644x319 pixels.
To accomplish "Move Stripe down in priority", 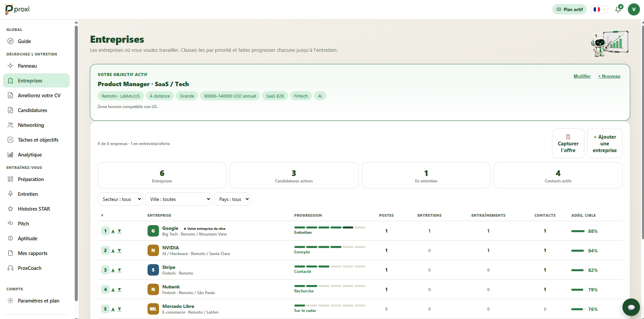I will pyautogui.click(x=119, y=270).
